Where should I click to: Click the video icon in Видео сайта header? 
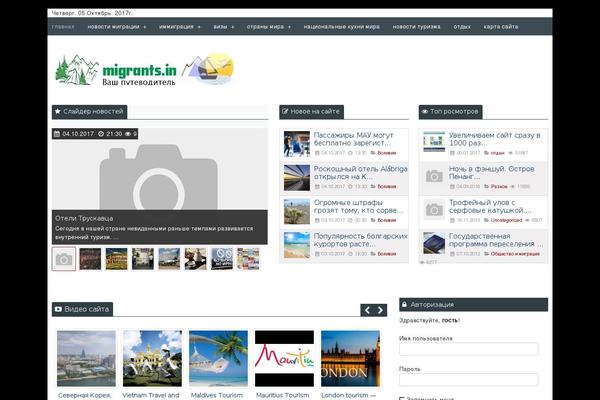pyautogui.click(x=58, y=309)
